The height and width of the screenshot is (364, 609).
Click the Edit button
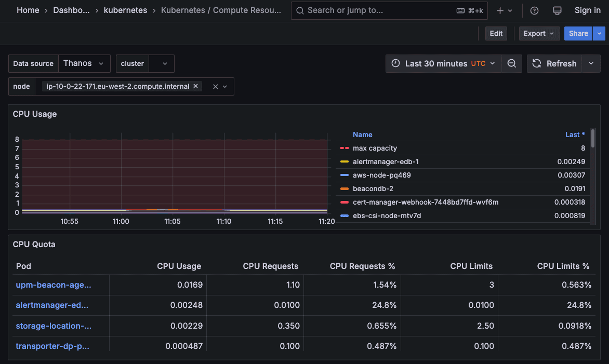tap(496, 33)
